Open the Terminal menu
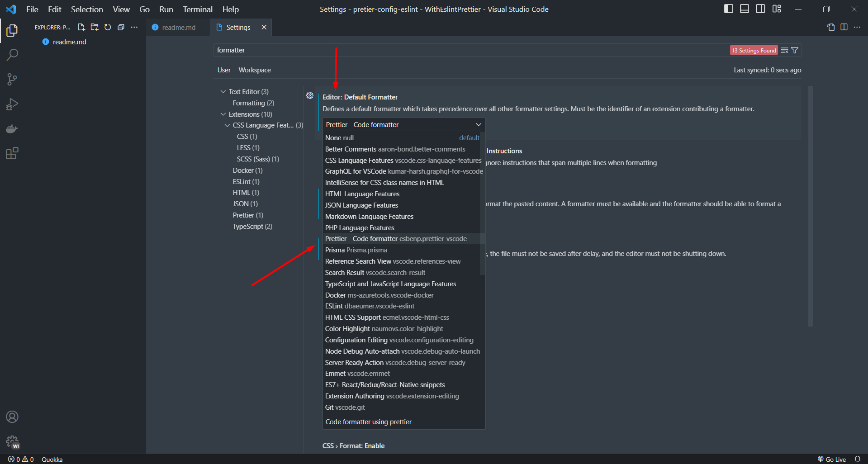 (198, 9)
